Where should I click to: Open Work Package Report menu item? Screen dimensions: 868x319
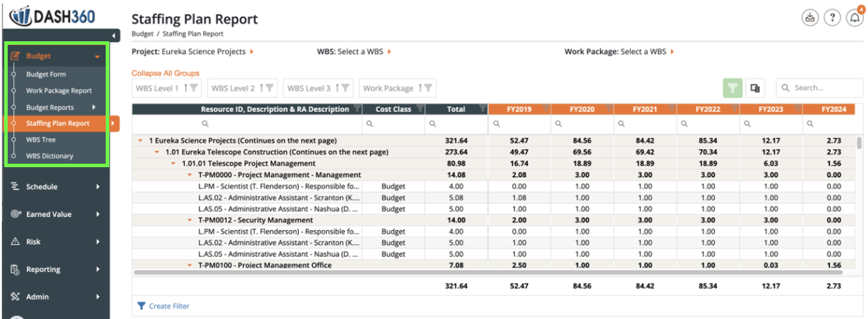(x=59, y=90)
